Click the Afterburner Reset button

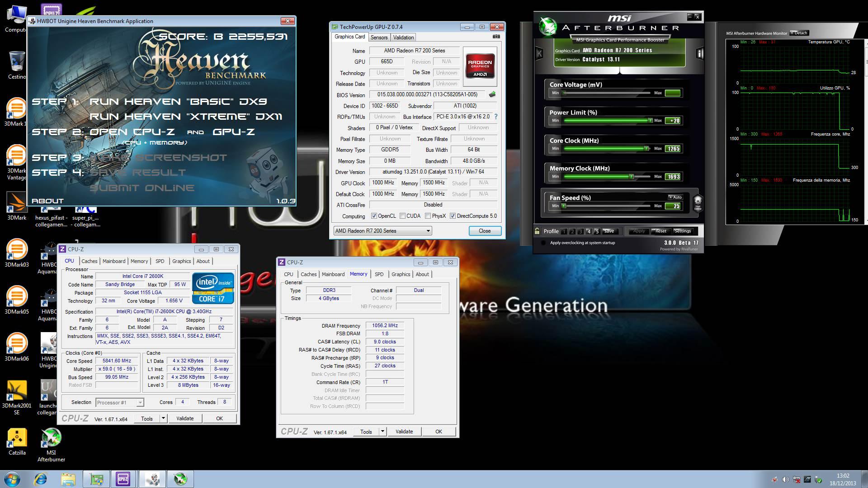(660, 231)
